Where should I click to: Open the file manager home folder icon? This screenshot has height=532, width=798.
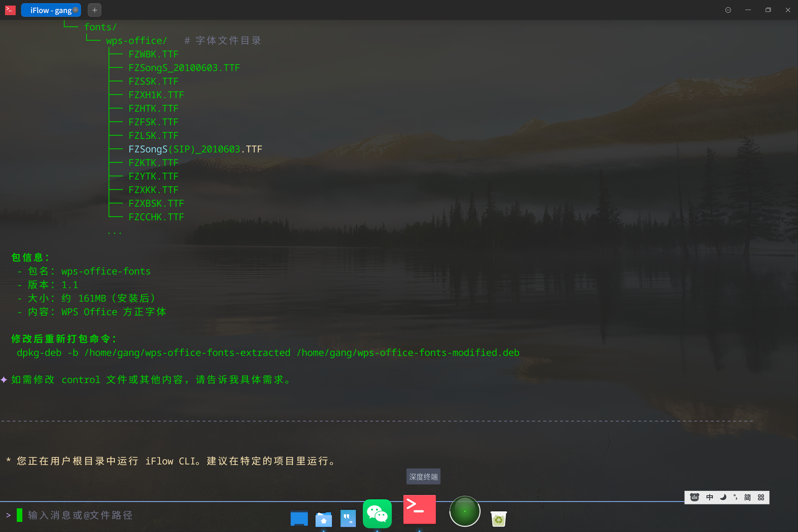[323, 519]
